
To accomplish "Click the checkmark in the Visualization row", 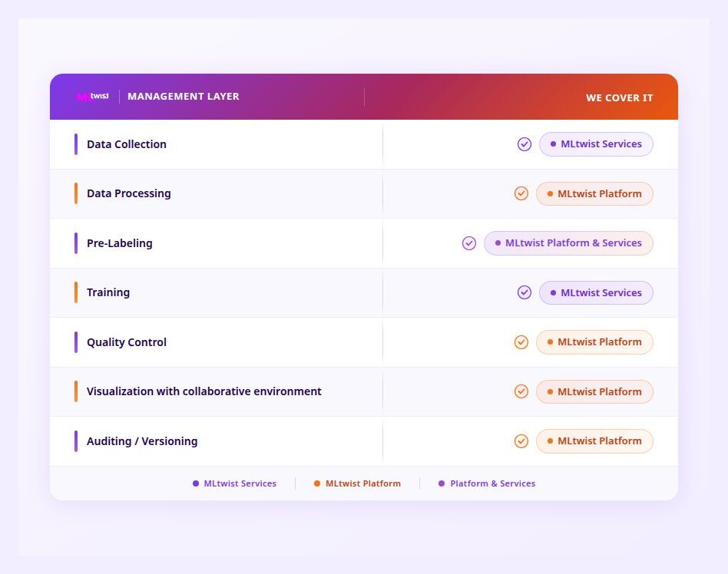I will (521, 391).
